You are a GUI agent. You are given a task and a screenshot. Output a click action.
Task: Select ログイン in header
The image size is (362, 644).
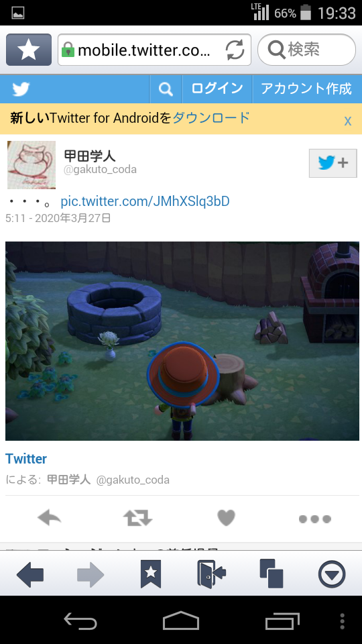click(217, 89)
